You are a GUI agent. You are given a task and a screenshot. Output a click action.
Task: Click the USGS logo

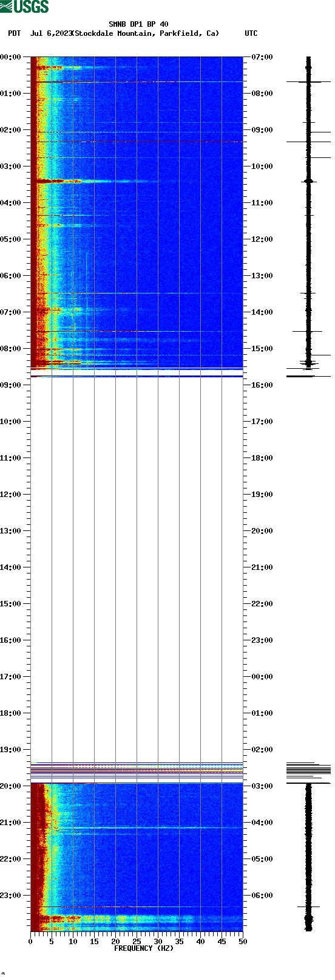[24, 7]
